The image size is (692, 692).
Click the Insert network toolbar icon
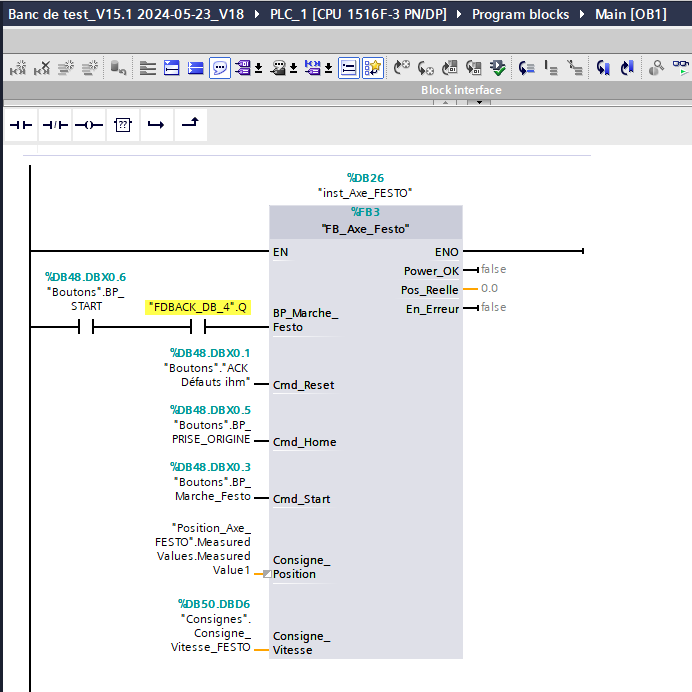[18, 68]
